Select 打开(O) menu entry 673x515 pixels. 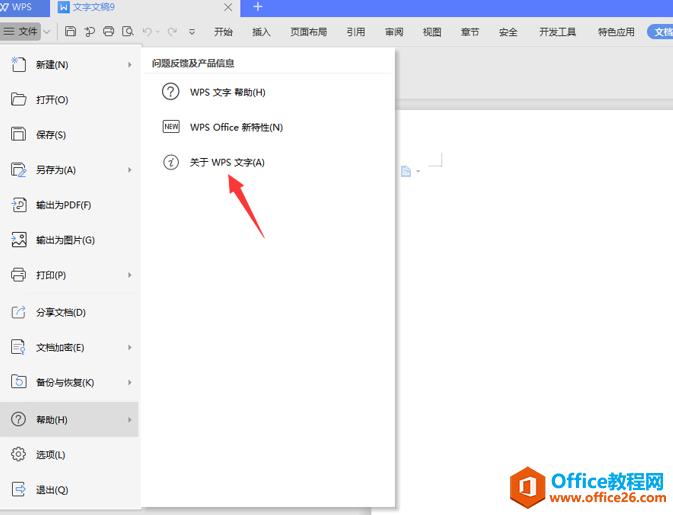point(69,100)
